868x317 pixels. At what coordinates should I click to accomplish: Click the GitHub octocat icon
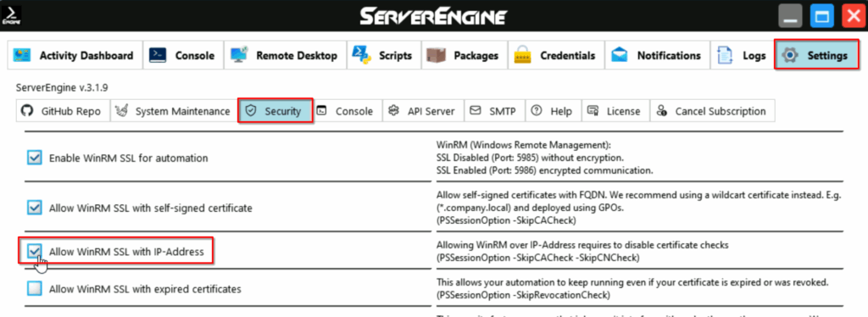pos(27,111)
